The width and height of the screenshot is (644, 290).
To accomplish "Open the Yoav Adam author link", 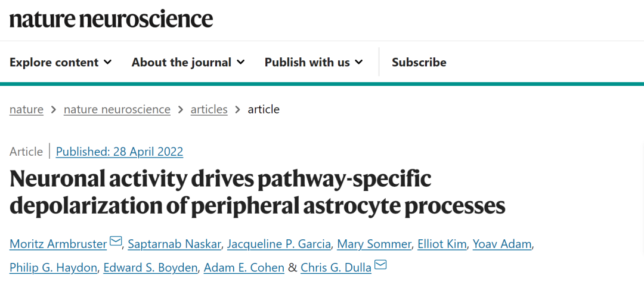I will click(502, 244).
